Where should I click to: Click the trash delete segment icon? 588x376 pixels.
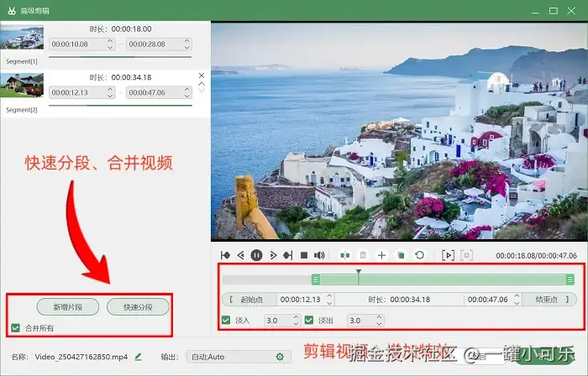pyautogui.click(x=363, y=255)
